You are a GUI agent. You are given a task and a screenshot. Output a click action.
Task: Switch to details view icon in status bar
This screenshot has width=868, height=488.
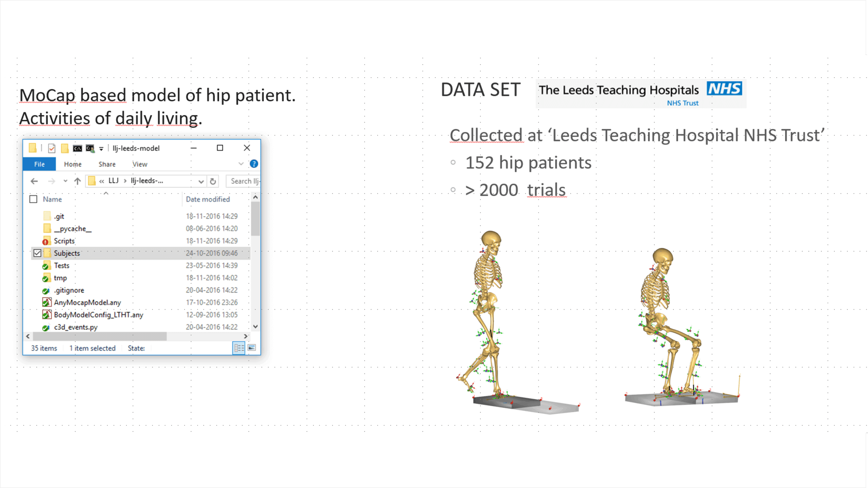pyautogui.click(x=239, y=348)
